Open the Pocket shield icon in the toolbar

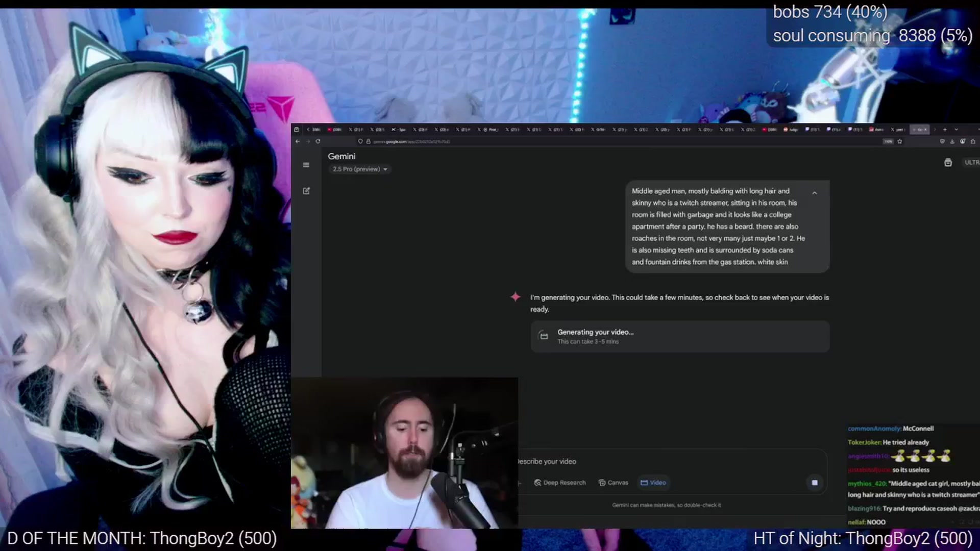[942, 141]
